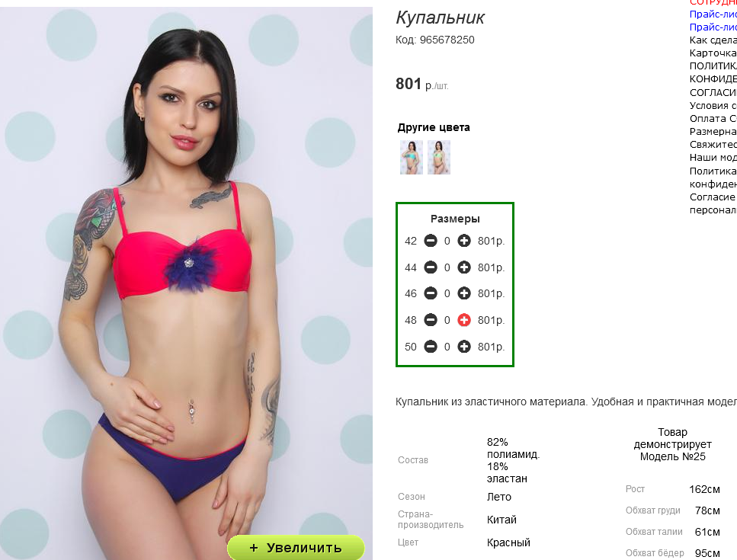Add one item of size 44
The height and width of the screenshot is (560, 737).
click(x=464, y=267)
